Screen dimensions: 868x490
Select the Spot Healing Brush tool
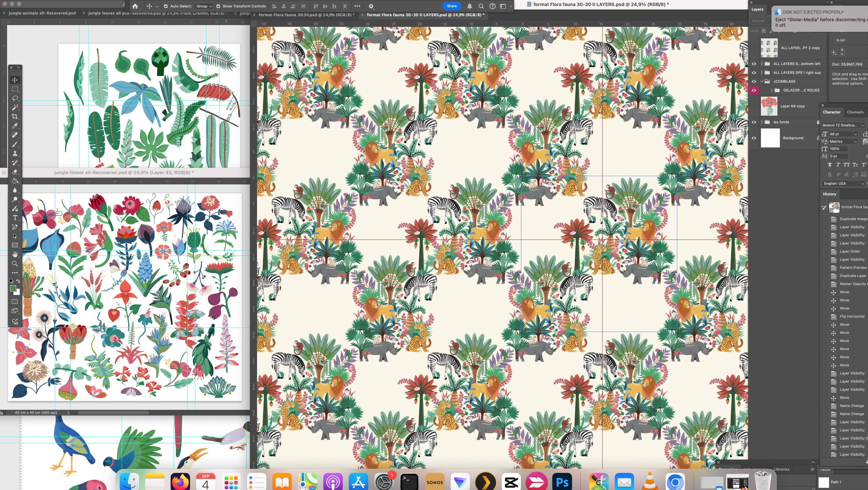pos(15,135)
